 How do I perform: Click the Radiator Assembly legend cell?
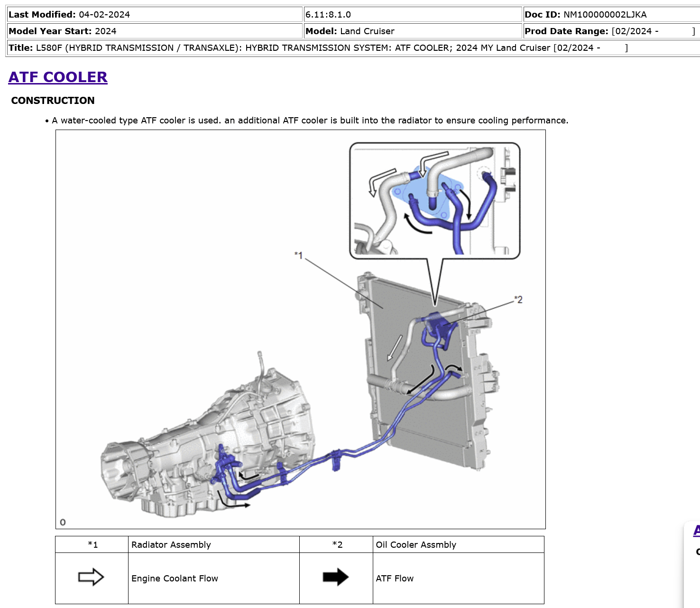214,544
